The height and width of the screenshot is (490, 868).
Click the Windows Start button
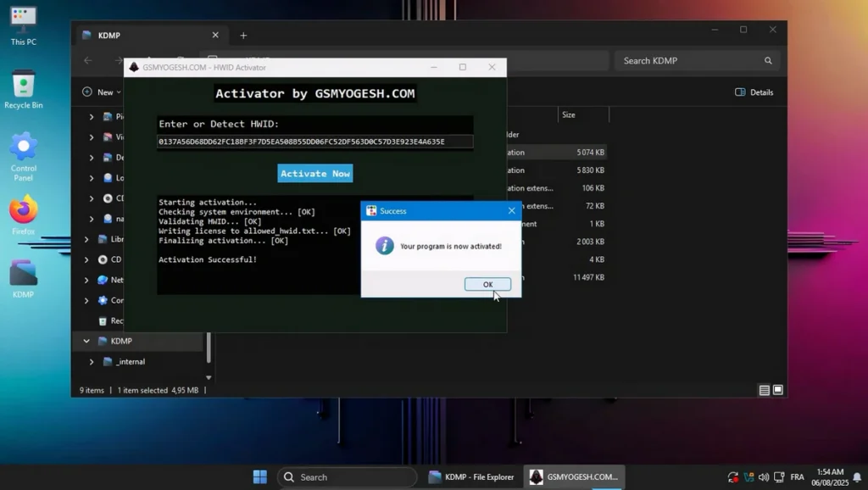coord(260,477)
